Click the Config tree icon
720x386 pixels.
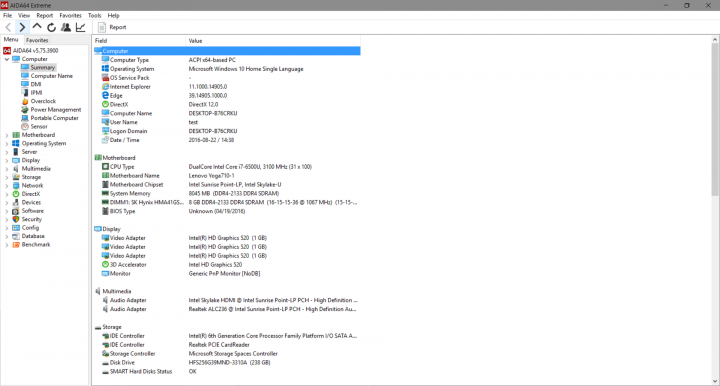tap(16, 228)
